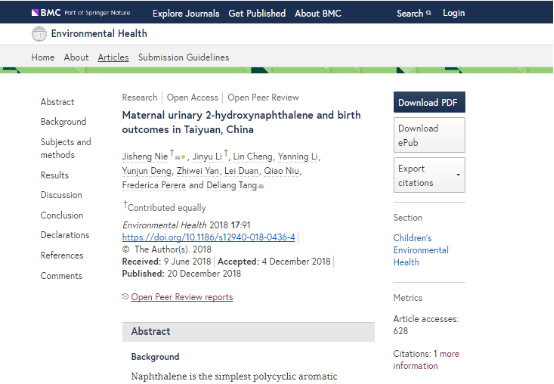Screen dimensions: 554x384
Task: Open author Frederica Perera's name link
Action: [154, 185]
